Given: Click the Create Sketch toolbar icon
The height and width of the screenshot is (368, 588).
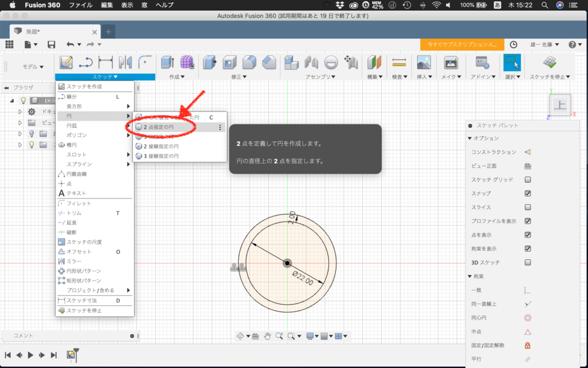Looking at the screenshot, I should click(x=66, y=62).
